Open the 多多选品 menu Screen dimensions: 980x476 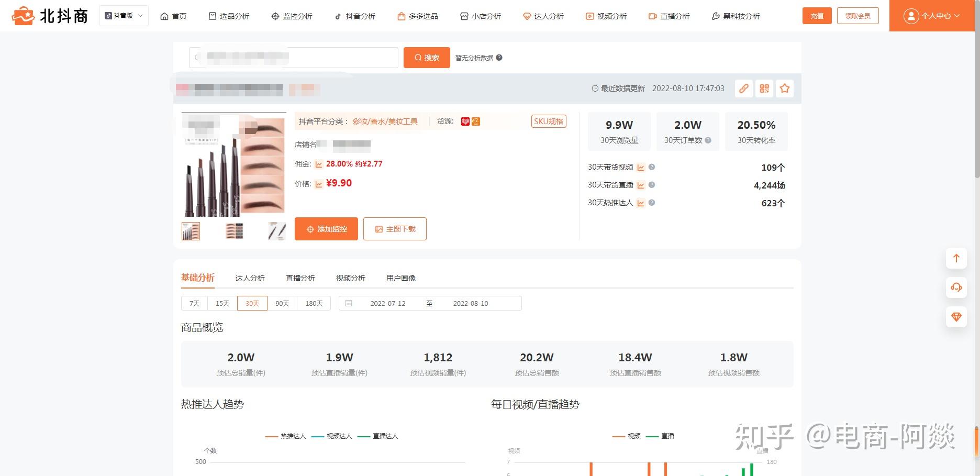click(x=417, y=16)
